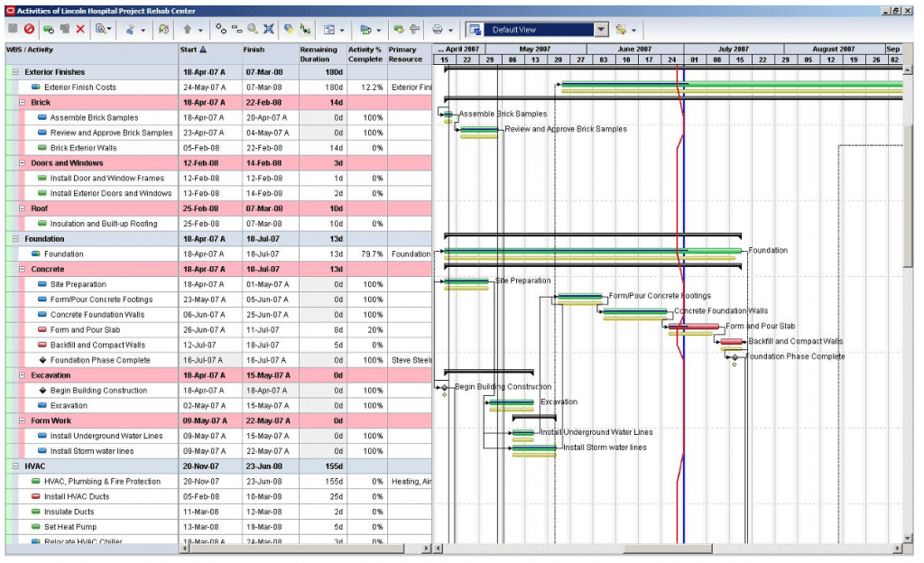Click the Gantt layout icon
This screenshot has height=563, width=924.
tap(329, 29)
